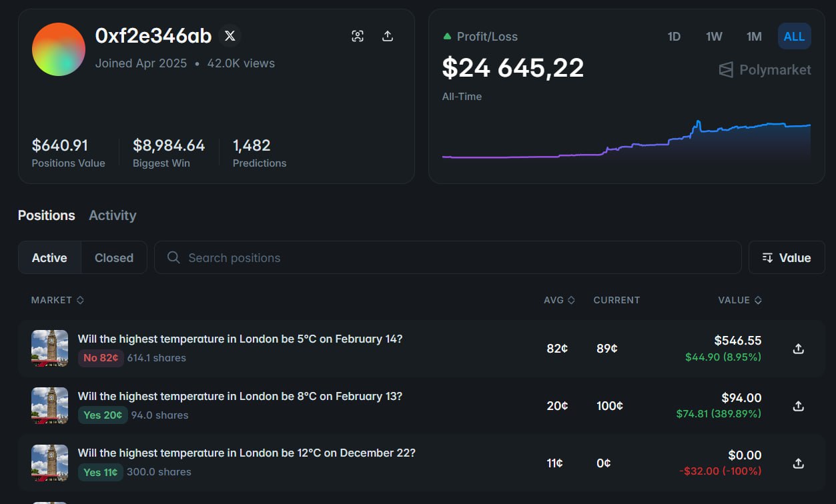The height and width of the screenshot is (504, 836).
Task: Share the London 12°C December 22 position
Action: point(798,463)
